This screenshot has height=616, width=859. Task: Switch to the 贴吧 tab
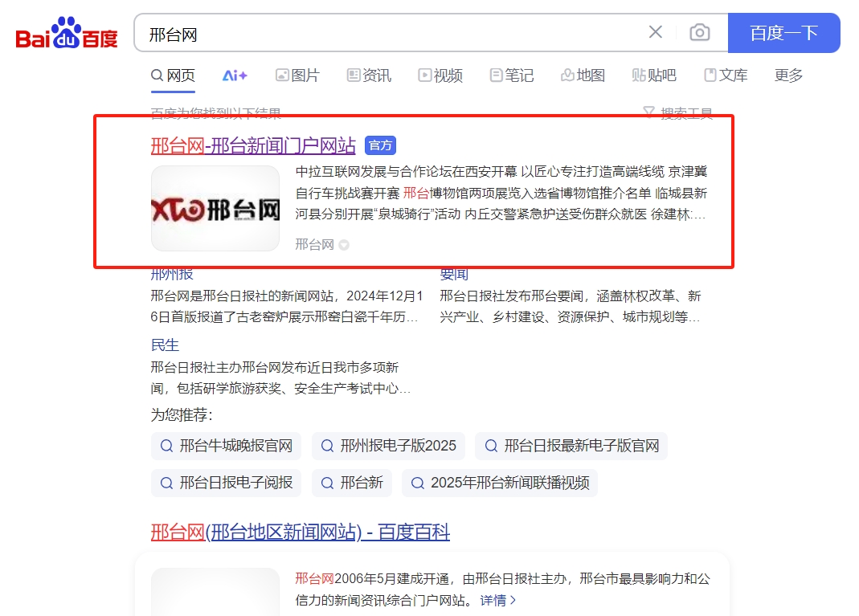(x=654, y=75)
